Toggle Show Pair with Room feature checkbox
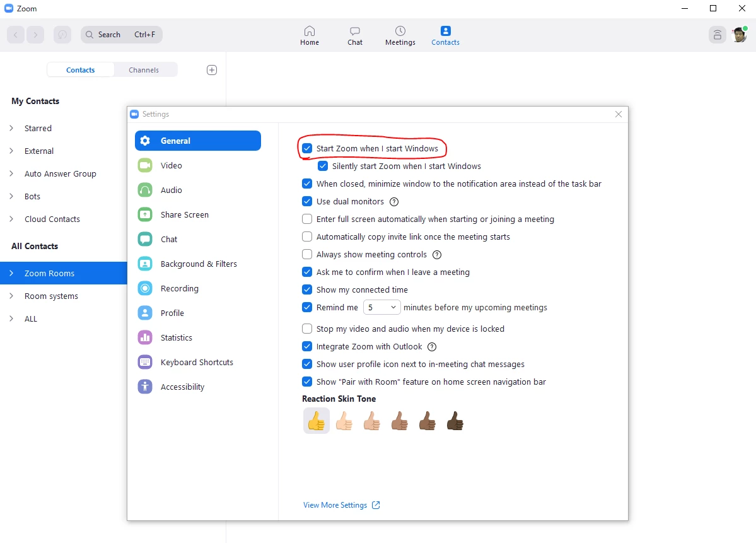756x543 pixels. click(307, 382)
